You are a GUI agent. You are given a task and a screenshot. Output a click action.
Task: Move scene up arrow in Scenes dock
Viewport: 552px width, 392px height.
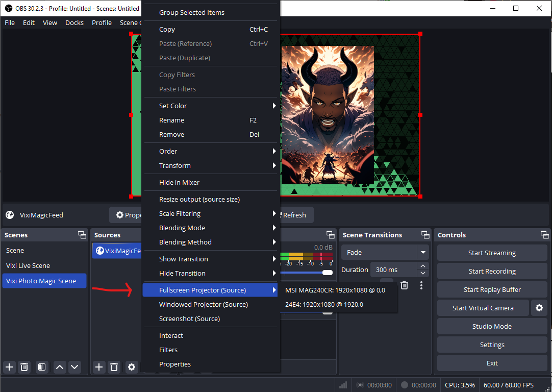(60, 367)
